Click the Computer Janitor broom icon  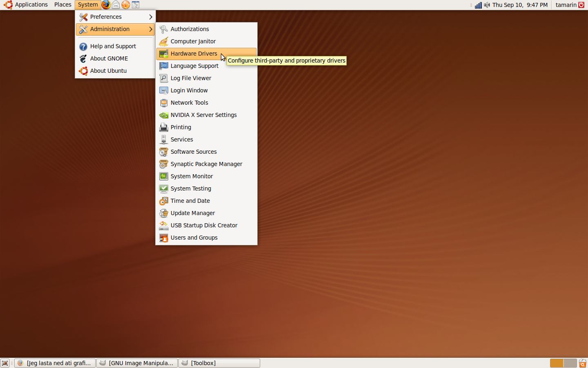click(163, 41)
